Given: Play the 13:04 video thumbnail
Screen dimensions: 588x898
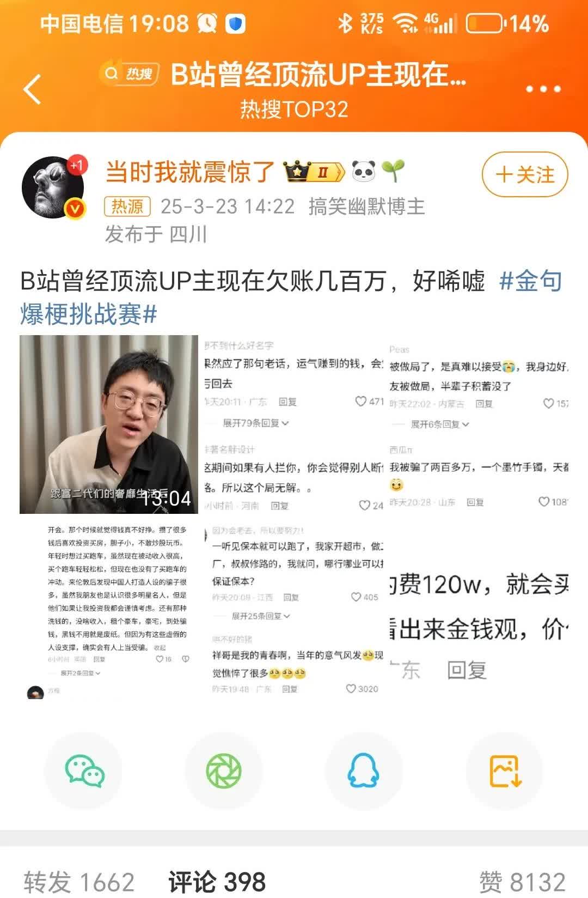Looking at the screenshot, I should (109, 424).
